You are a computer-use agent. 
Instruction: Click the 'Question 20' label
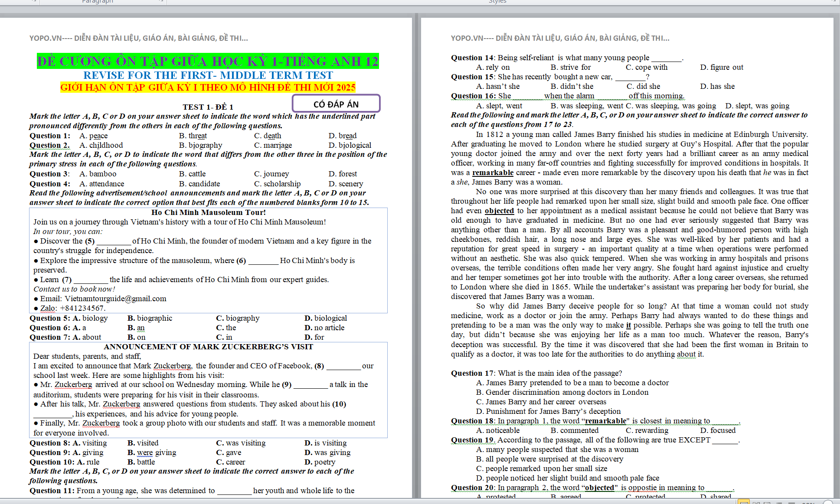pyautogui.click(x=472, y=488)
